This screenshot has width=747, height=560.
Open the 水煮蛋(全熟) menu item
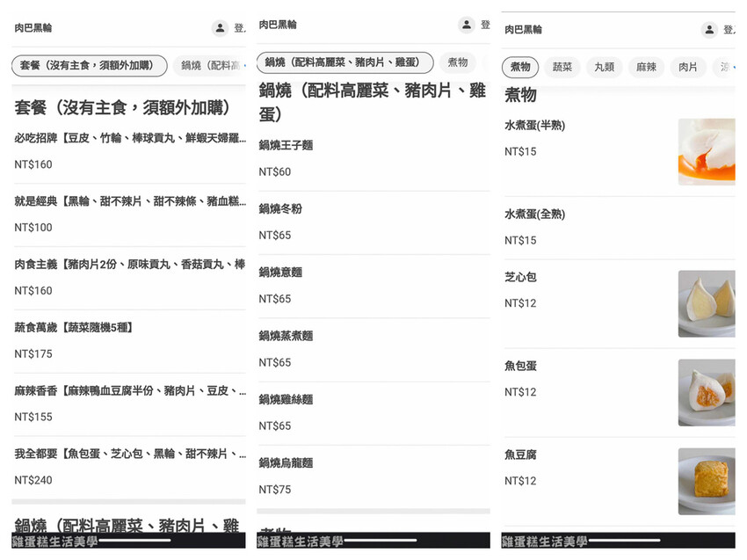point(584,227)
